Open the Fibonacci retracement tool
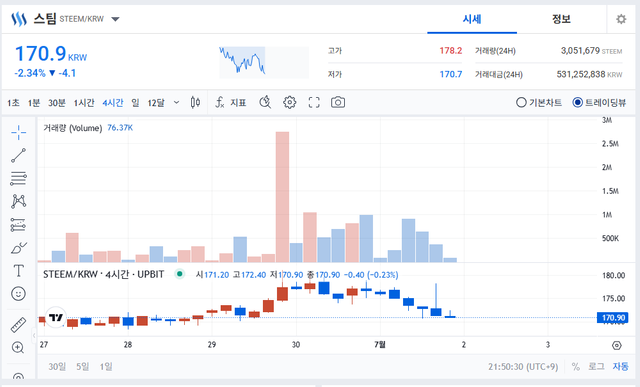Image resolution: width=640 pixels, height=387 pixels. click(x=18, y=178)
